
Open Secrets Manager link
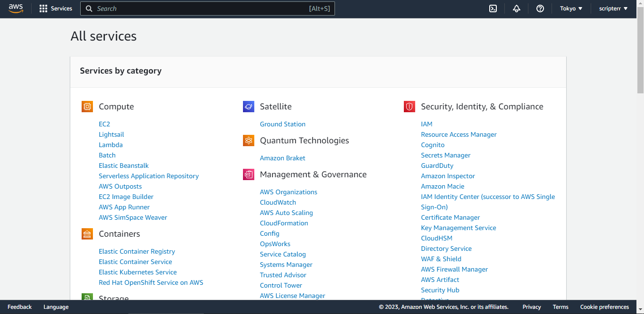[x=446, y=155]
